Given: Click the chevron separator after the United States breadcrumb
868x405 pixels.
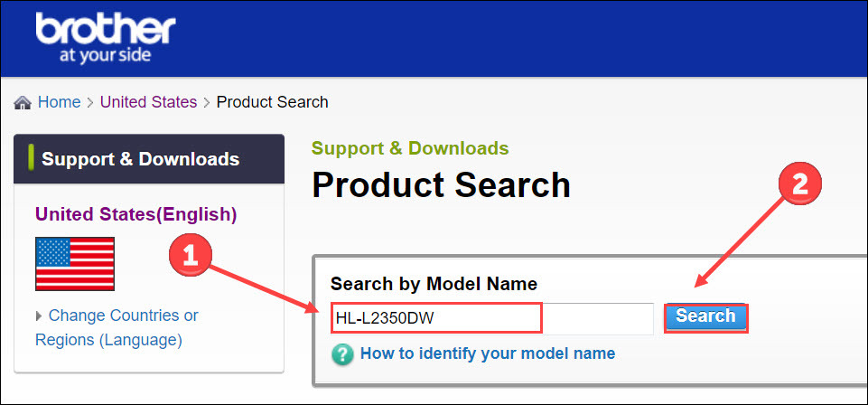Looking at the screenshot, I should (207, 103).
